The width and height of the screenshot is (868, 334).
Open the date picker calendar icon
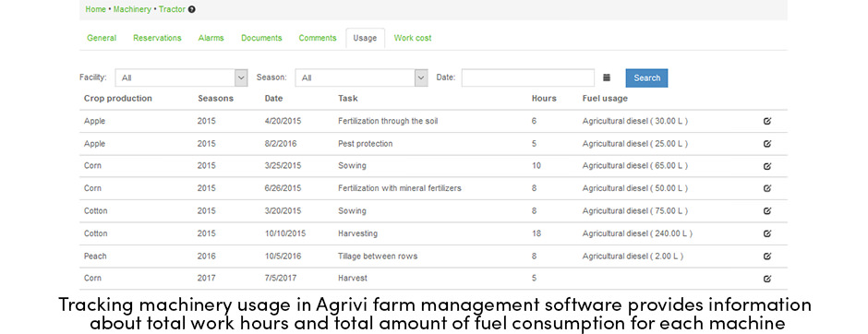click(607, 78)
